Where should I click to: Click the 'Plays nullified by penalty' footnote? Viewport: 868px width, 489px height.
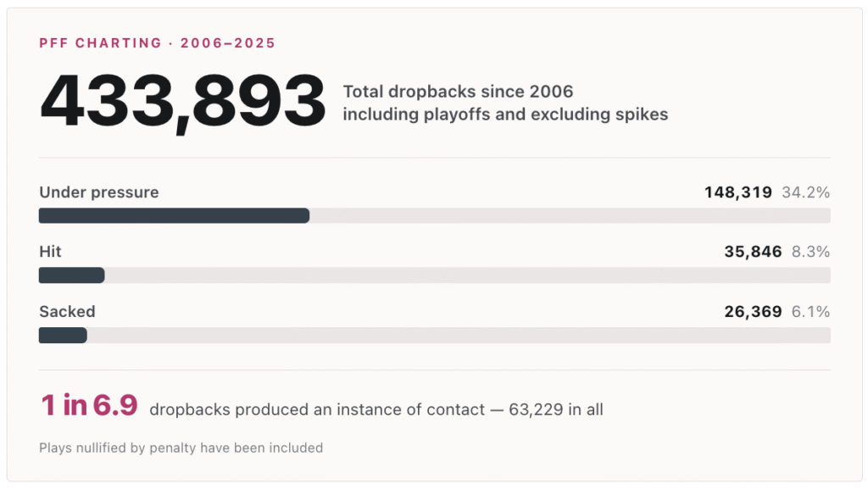181,447
